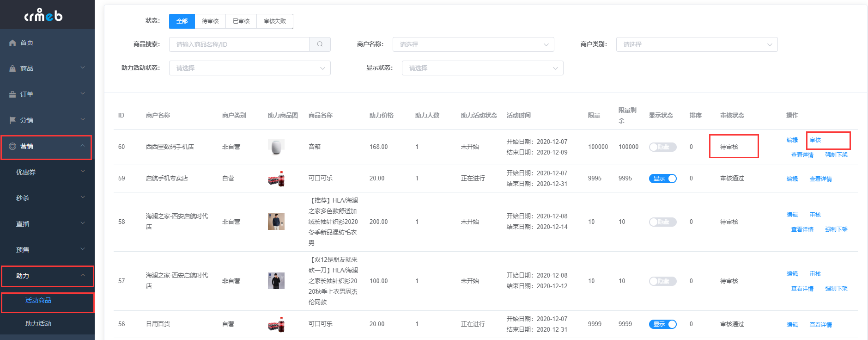Image resolution: width=868 pixels, height=340 pixels.
Task: Click 待审核 status in row 60
Action: coord(729,147)
